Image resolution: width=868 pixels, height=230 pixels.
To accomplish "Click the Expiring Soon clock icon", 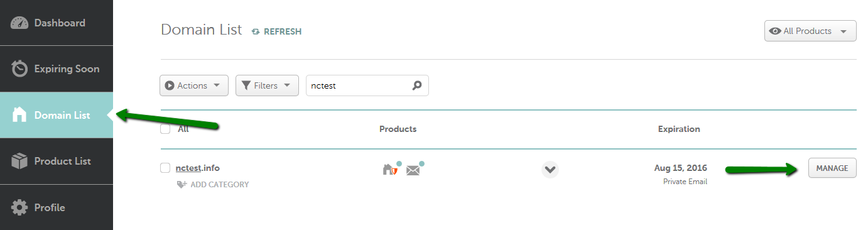I will [x=19, y=69].
